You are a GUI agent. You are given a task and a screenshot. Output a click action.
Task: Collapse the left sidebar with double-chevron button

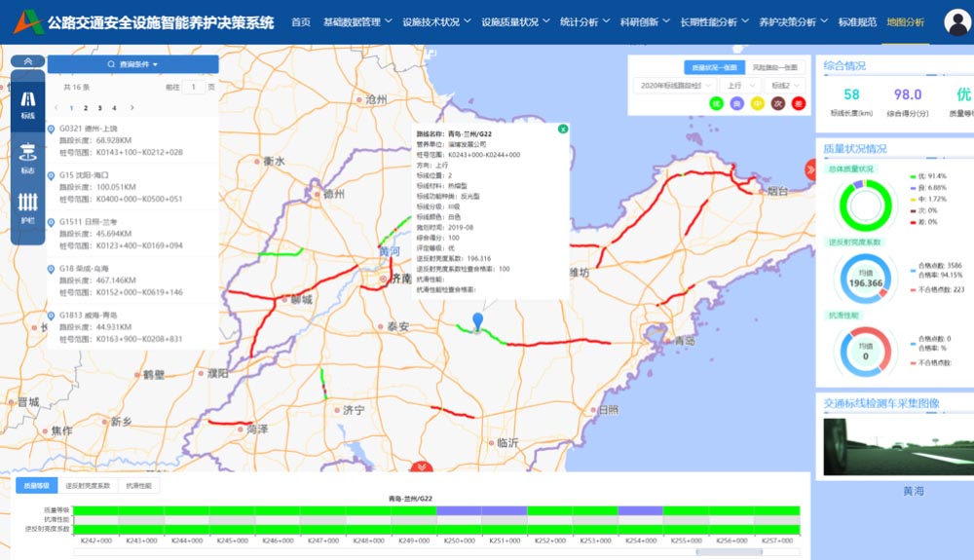click(27, 61)
